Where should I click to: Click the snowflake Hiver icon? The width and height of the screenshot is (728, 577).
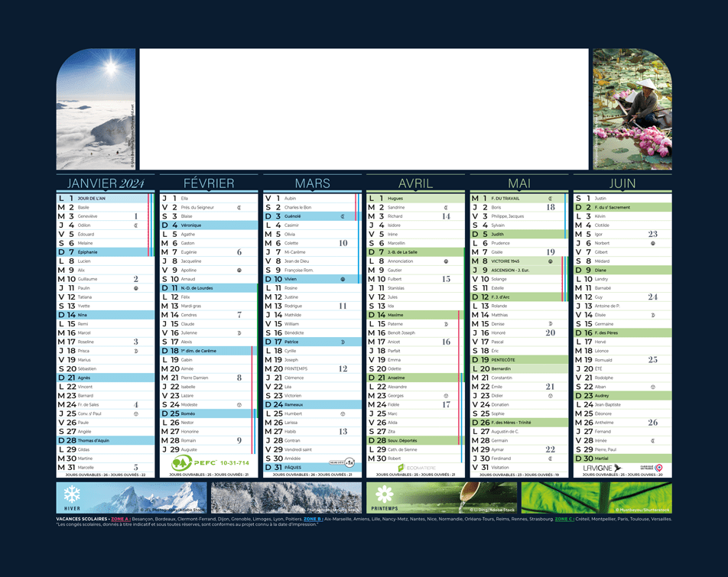72,494
